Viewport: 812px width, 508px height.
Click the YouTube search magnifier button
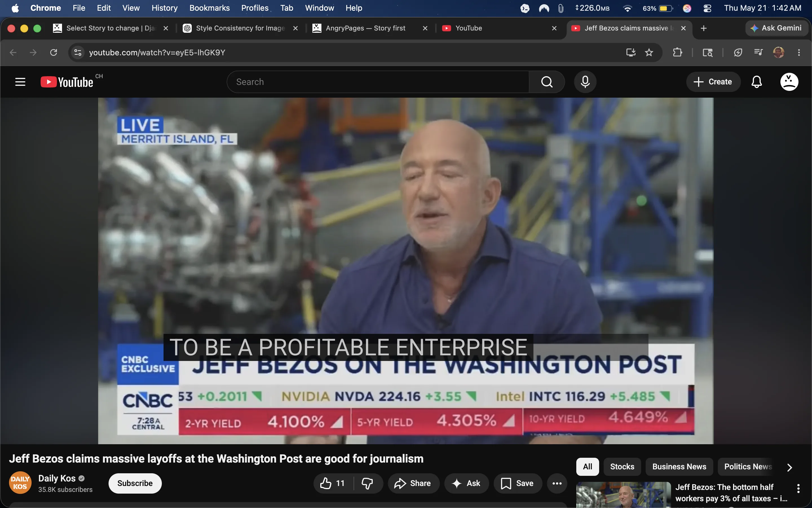point(547,82)
